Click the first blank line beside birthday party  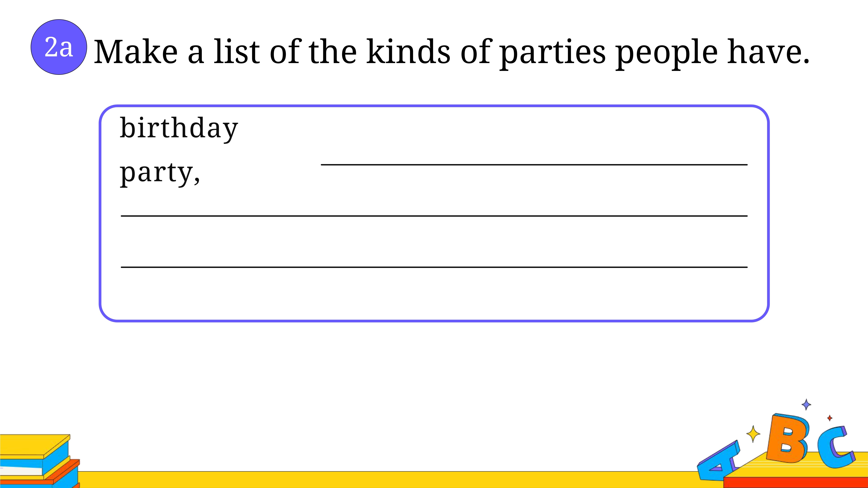[x=534, y=165]
